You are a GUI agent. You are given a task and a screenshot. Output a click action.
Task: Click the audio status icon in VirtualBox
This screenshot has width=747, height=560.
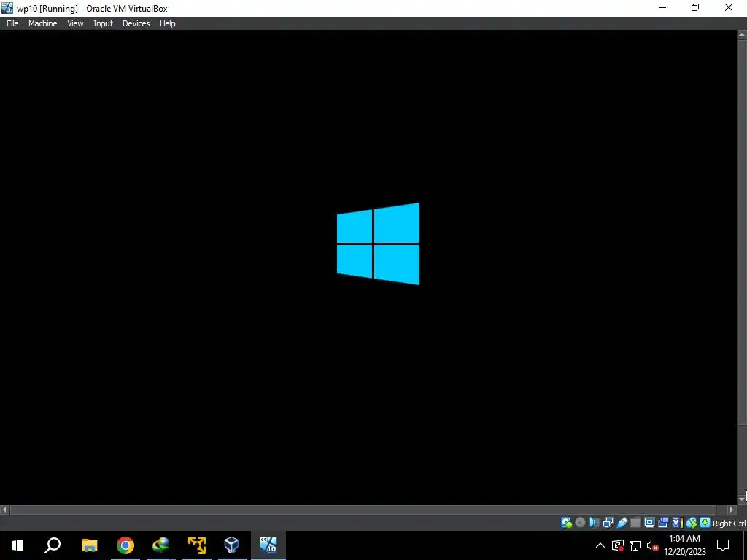pyautogui.click(x=594, y=523)
